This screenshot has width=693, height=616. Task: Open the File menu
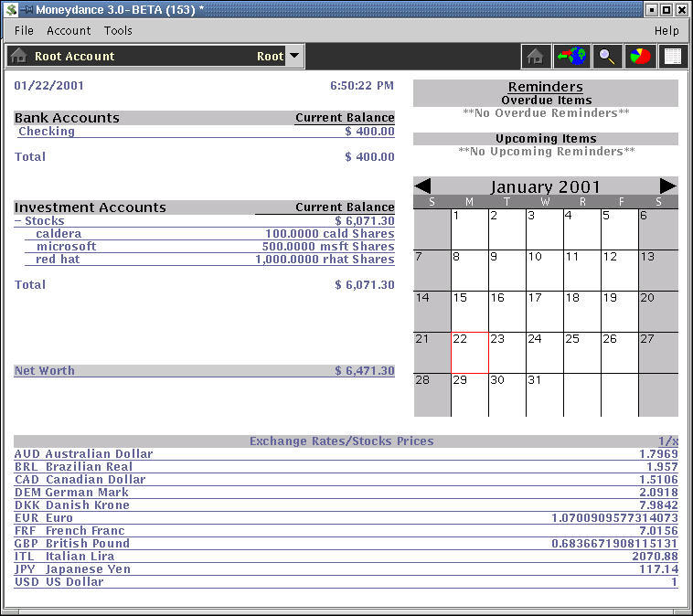pos(24,30)
